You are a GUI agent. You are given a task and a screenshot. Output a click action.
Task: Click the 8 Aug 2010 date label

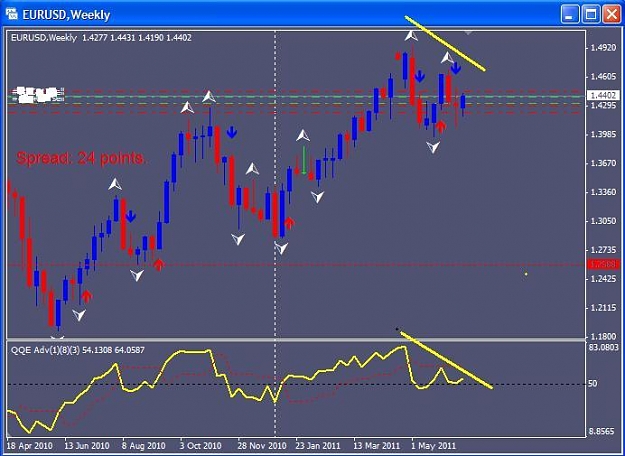pyautogui.click(x=143, y=445)
